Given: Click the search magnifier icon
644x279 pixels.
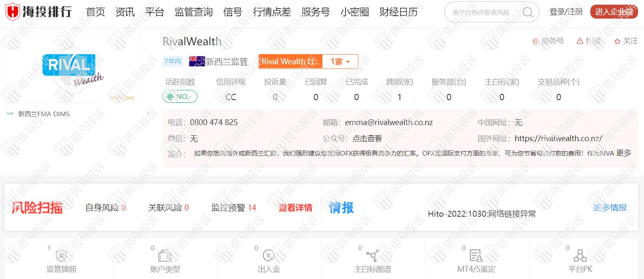Looking at the screenshot, I should (528, 12).
